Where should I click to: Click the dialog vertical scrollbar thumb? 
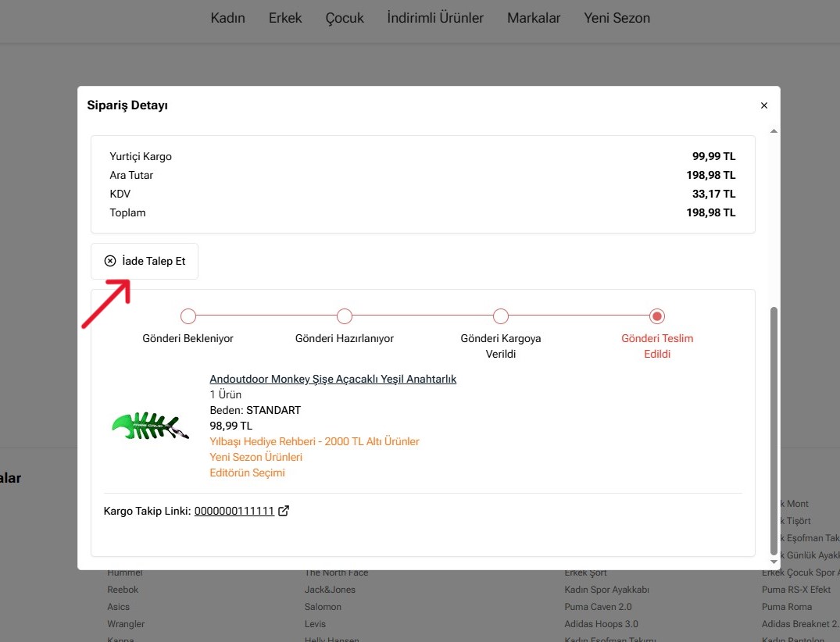point(774,431)
